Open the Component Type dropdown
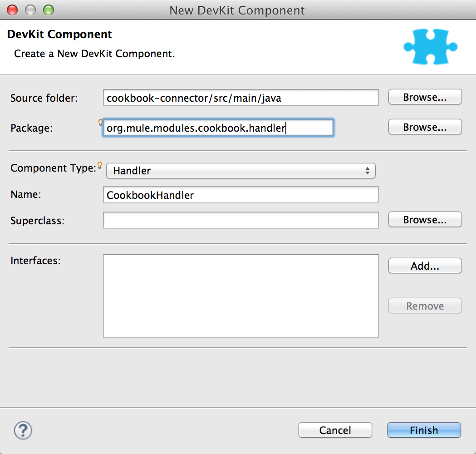 click(x=240, y=171)
